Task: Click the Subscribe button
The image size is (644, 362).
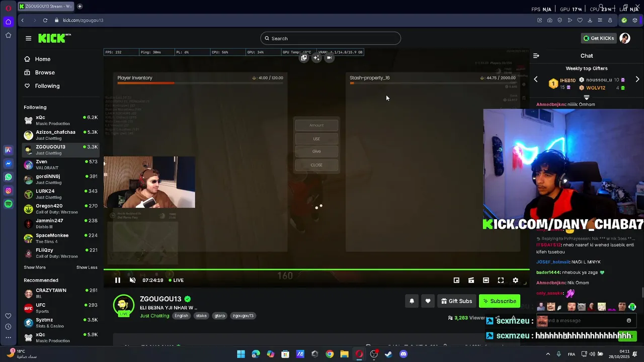Action: 500,301
